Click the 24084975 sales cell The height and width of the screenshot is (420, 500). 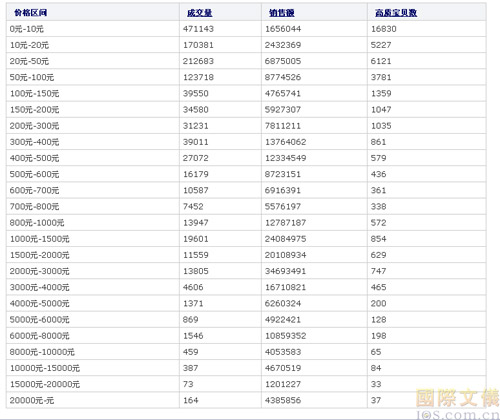(x=314, y=239)
